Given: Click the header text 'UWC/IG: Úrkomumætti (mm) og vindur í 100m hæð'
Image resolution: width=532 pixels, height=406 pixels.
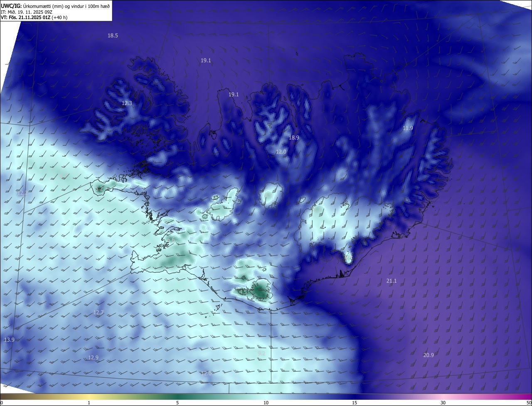Looking at the screenshot, I should pos(55,6).
